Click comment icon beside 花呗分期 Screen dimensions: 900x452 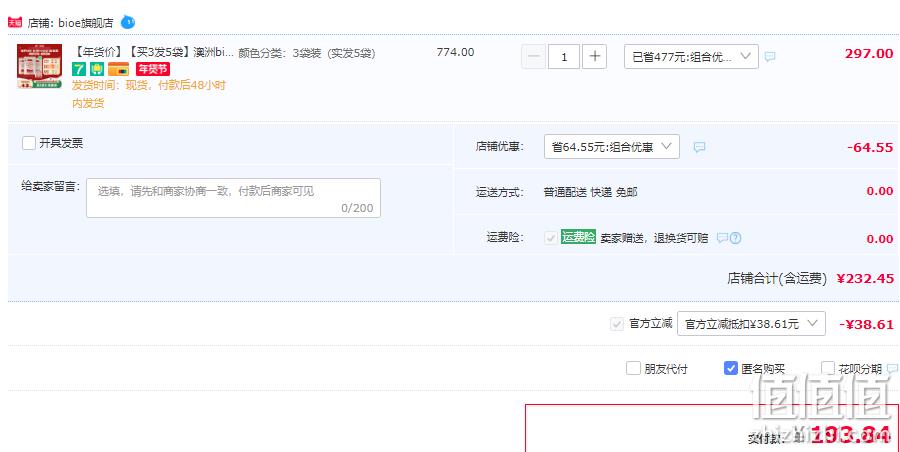[x=892, y=368]
